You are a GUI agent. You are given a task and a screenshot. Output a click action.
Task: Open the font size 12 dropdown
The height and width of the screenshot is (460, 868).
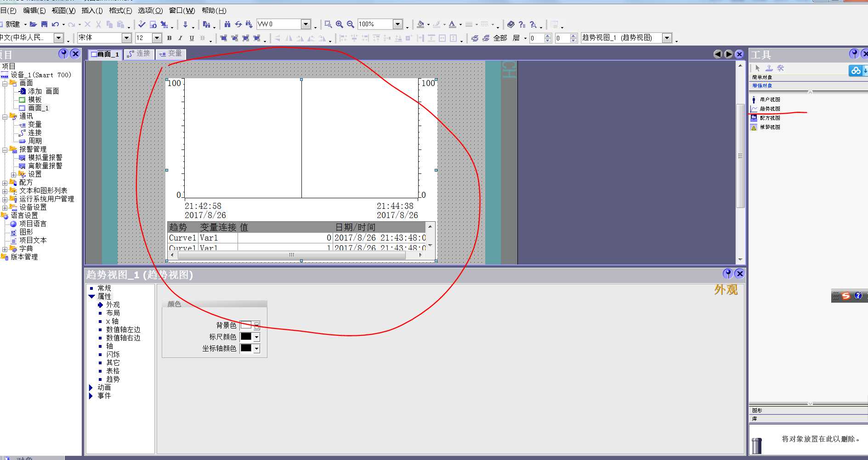coord(157,38)
